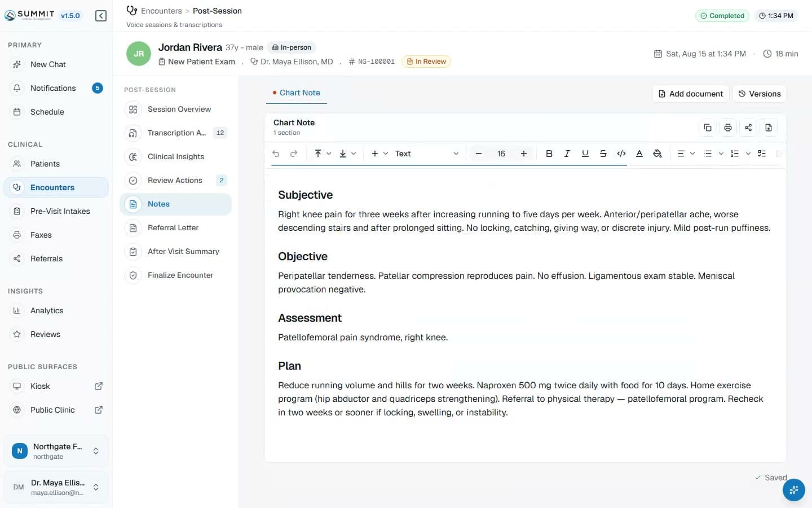Open Faxes page
Viewport: 812px width, 508px height.
[x=56, y=235]
